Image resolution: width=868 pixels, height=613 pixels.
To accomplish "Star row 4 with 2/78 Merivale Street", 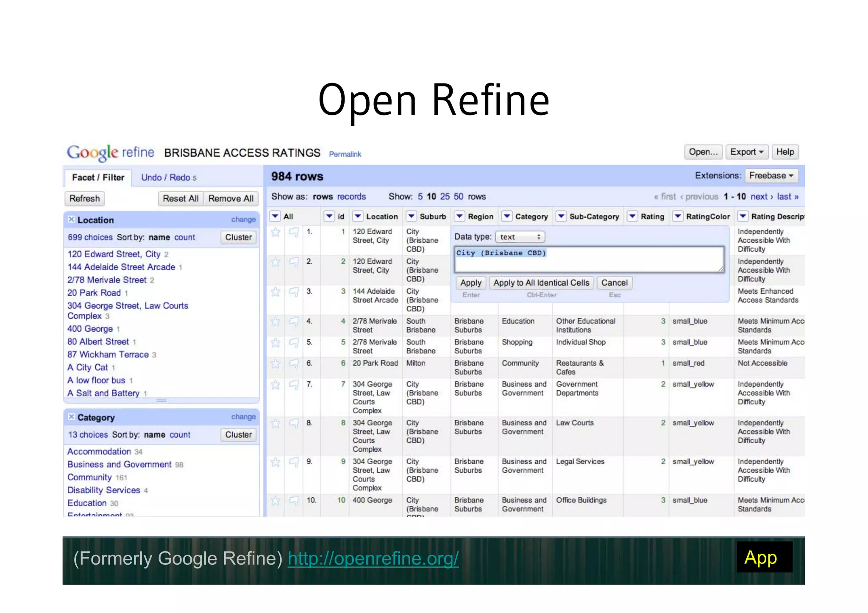I will tap(275, 322).
